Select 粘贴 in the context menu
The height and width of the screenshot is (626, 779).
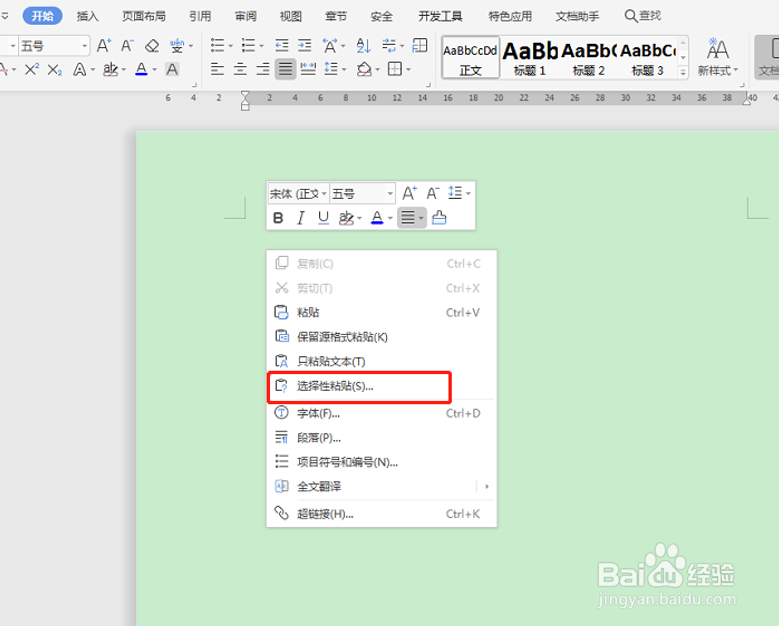click(x=382, y=313)
